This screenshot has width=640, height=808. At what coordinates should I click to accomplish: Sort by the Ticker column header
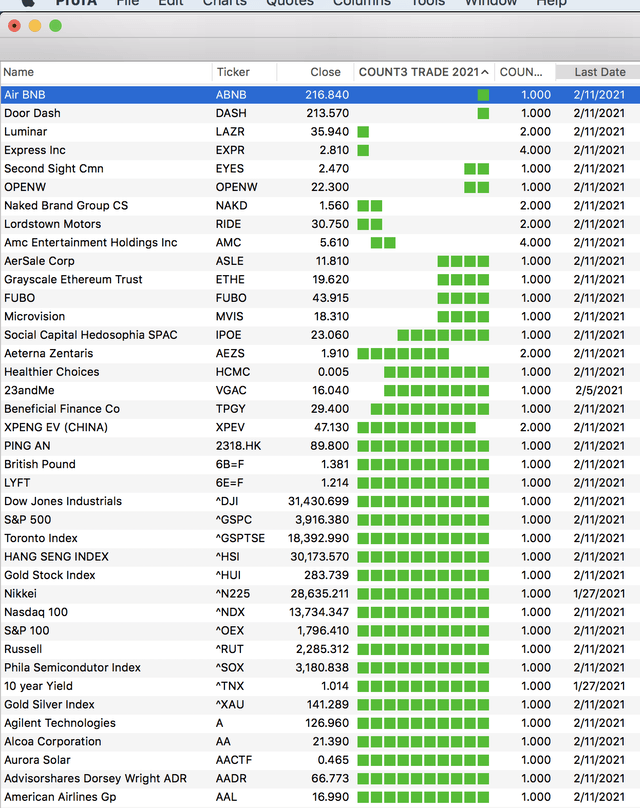pyautogui.click(x=233, y=72)
